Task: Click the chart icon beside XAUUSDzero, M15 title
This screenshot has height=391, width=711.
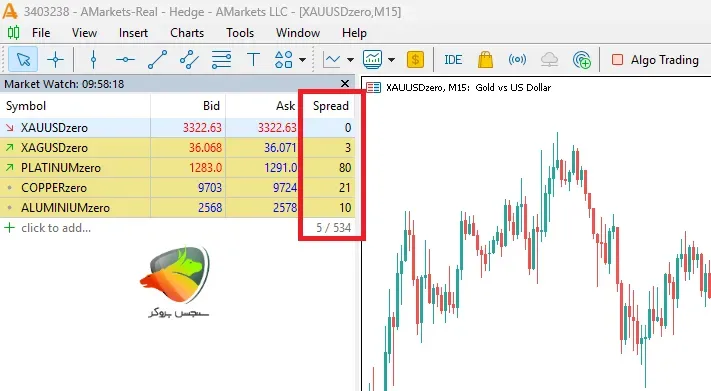Action: [373, 88]
